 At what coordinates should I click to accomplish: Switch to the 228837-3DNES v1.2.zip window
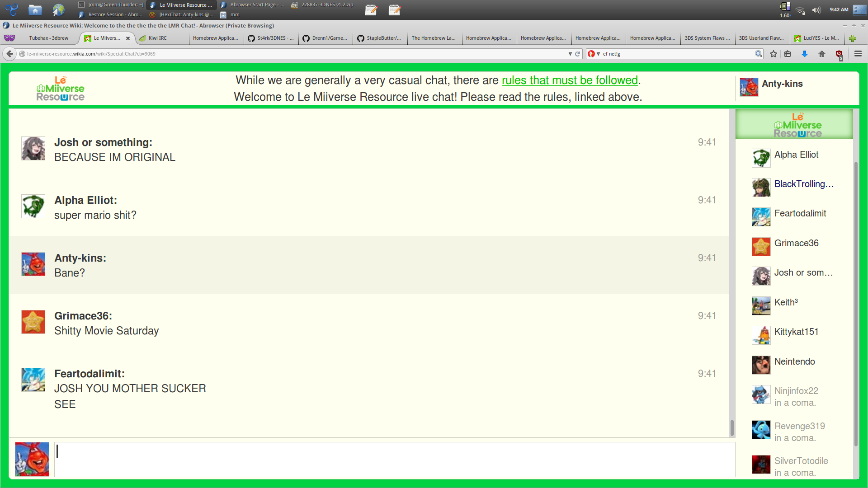(x=322, y=5)
